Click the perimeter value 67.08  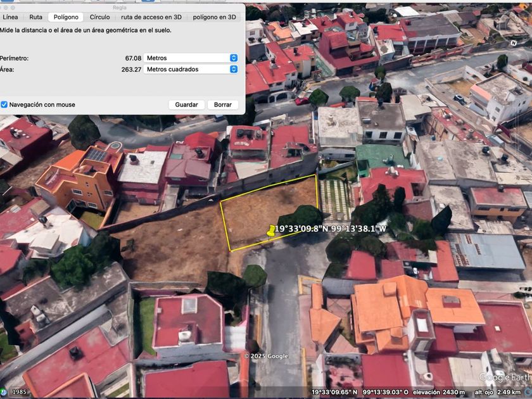133,58
